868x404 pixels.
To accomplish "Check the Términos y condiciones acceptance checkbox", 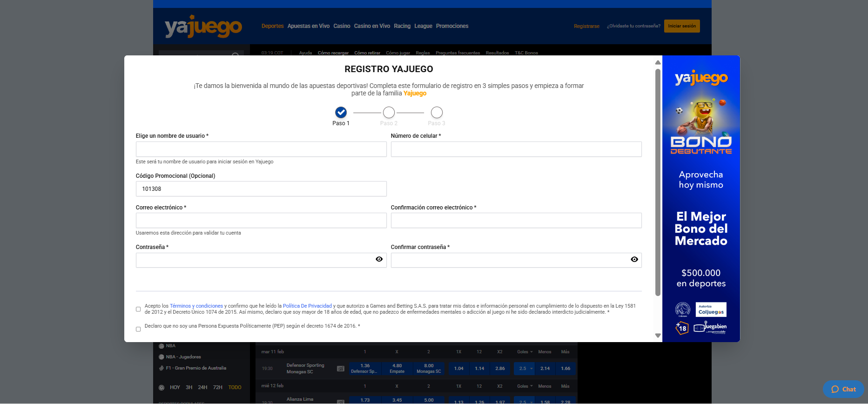I will point(138,309).
